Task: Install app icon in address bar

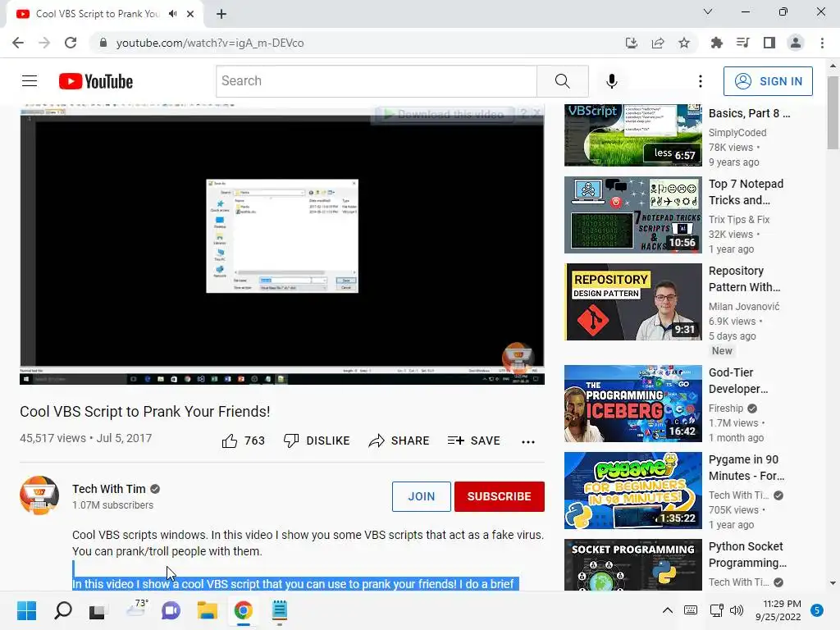Action: 632,43
